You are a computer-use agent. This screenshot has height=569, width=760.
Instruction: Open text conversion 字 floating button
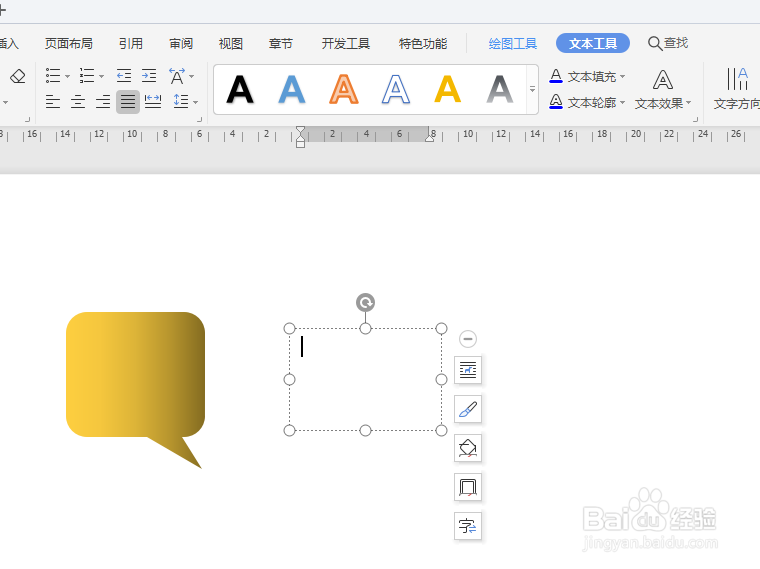point(468,526)
